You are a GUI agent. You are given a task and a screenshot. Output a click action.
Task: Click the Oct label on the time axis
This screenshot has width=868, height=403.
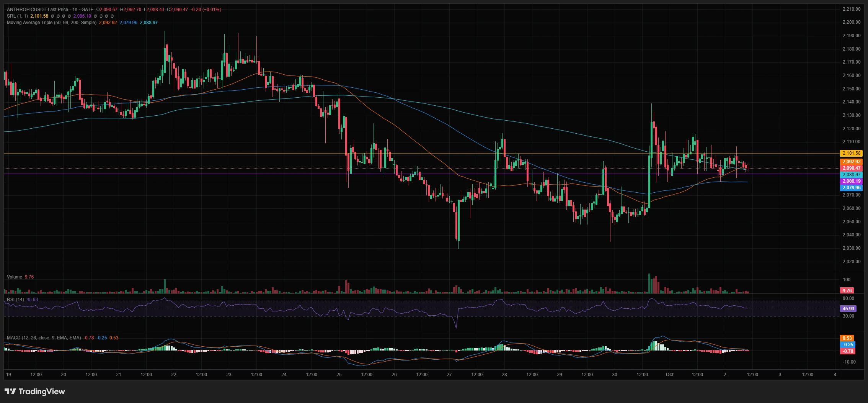pyautogui.click(x=670, y=375)
